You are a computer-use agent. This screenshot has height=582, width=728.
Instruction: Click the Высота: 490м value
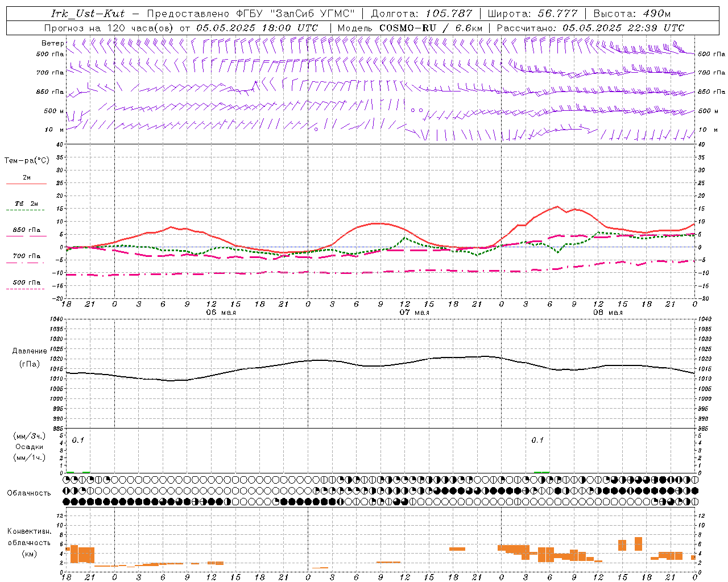(632, 14)
